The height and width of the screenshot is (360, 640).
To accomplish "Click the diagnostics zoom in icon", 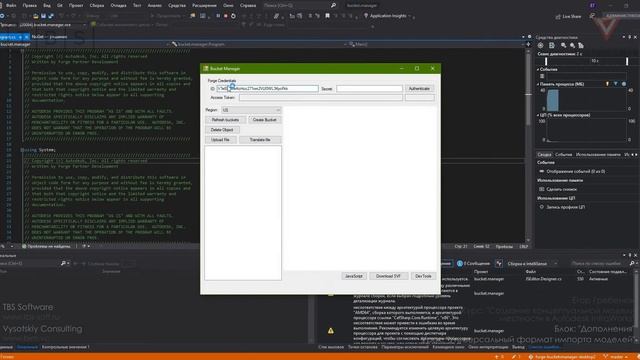I will click(563, 45).
